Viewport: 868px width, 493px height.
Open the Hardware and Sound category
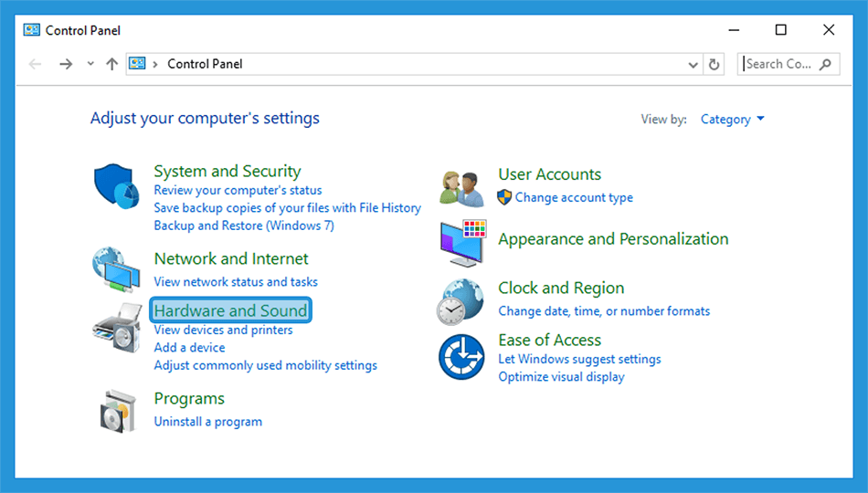coord(231,310)
